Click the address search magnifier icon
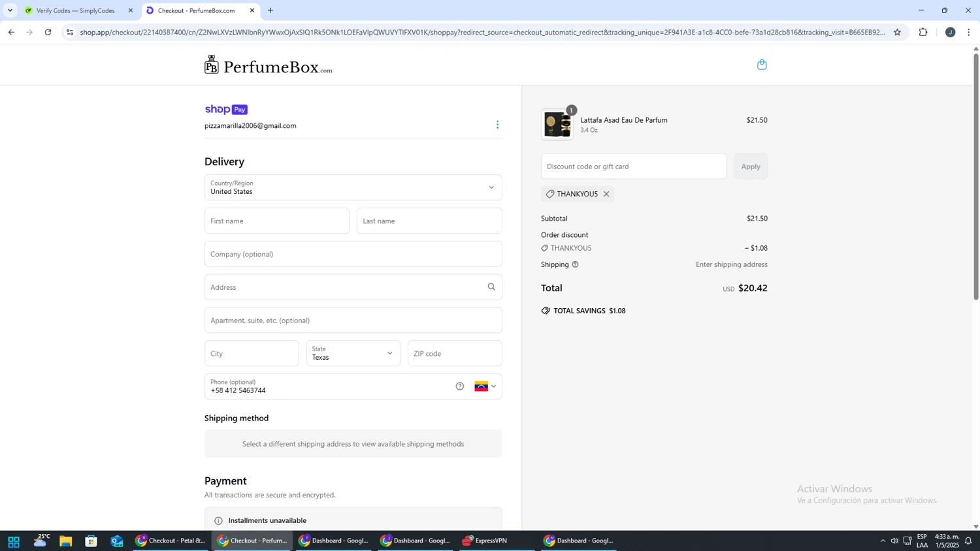Screen dimensions: 980x551 point(491,287)
